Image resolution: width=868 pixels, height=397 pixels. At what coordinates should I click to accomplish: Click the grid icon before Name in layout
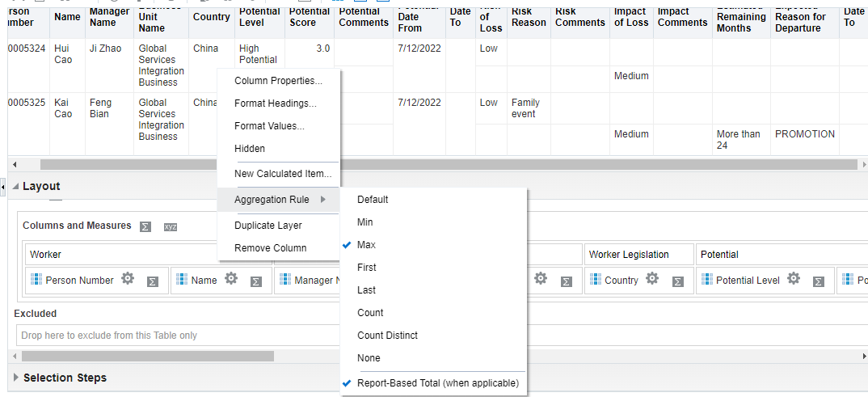coord(182,280)
